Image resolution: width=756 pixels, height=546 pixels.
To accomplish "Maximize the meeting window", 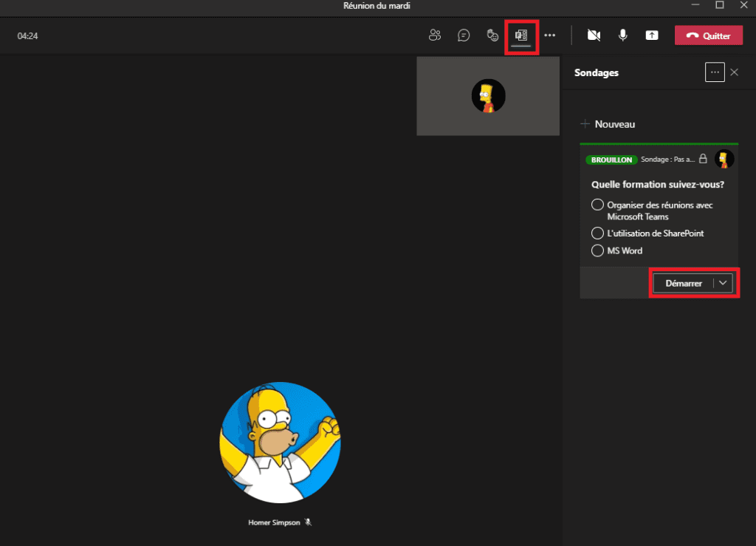I will tap(720, 5).
